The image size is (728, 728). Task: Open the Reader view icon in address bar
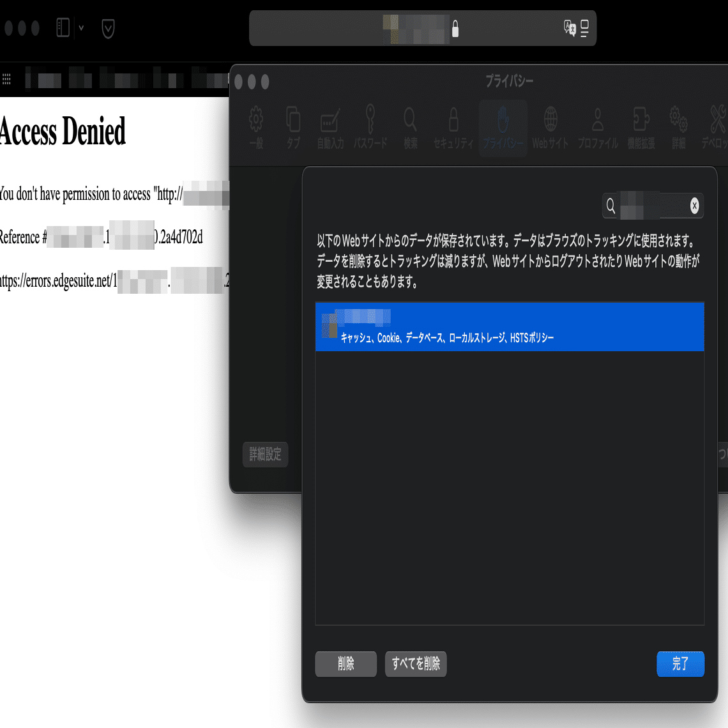pos(584,28)
